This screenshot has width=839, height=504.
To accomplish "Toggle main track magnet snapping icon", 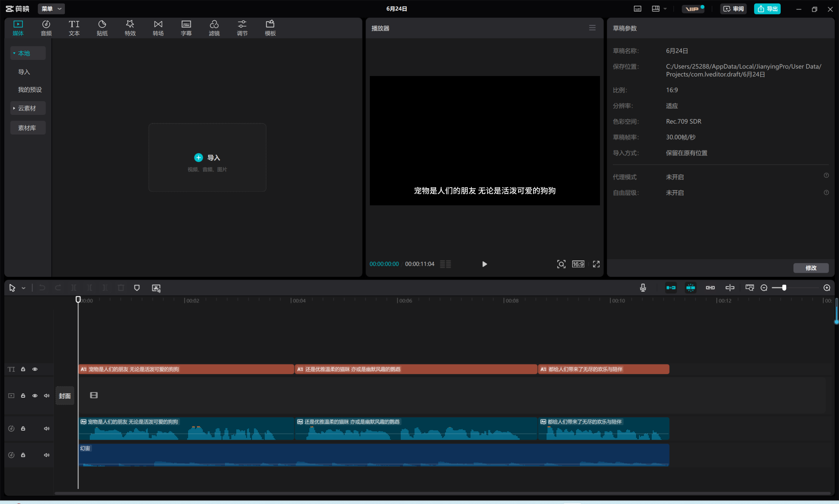I will (671, 288).
